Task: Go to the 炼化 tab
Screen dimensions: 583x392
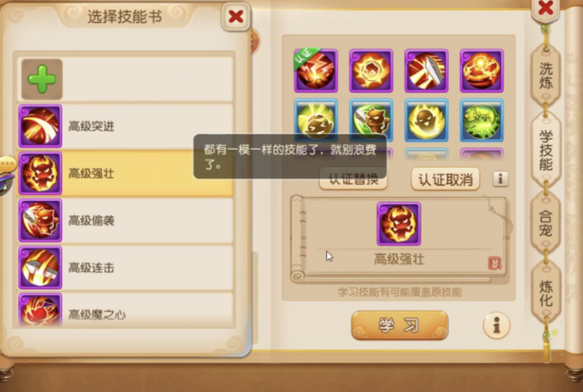Action: click(x=546, y=293)
